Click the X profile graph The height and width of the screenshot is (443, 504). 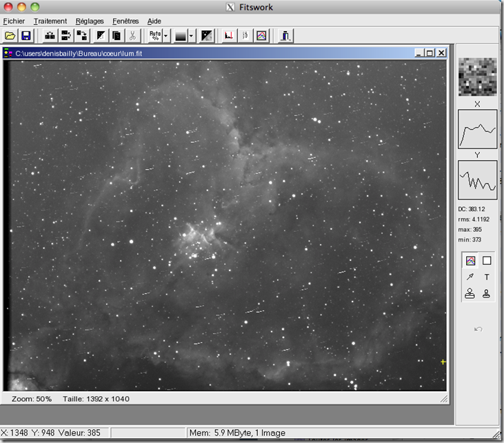(x=477, y=129)
